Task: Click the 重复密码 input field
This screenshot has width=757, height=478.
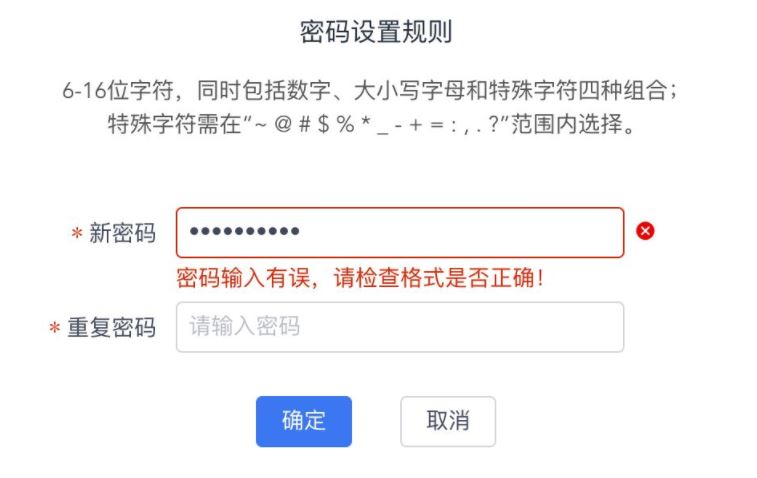Action: pos(400,327)
